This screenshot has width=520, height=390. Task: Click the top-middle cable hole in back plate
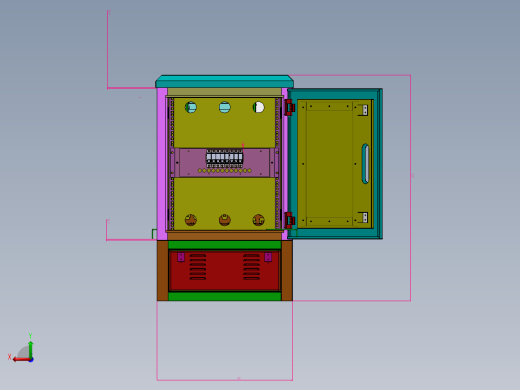[x=225, y=107]
